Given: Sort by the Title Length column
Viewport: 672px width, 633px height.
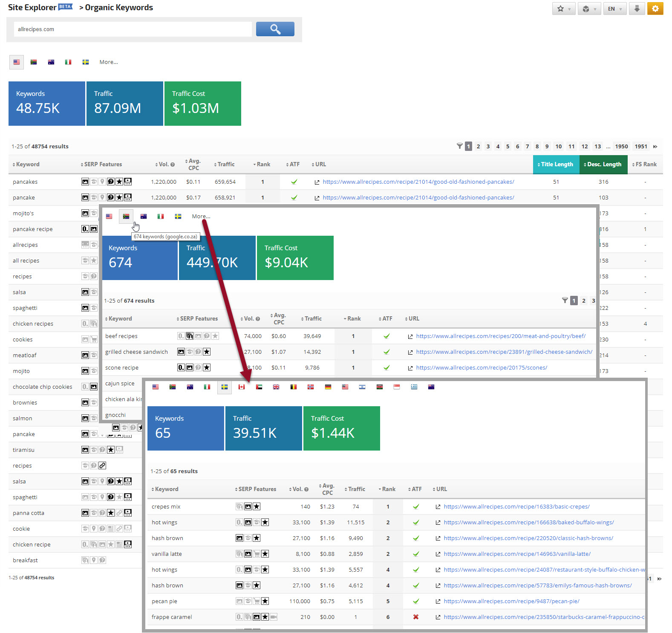Looking at the screenshot, I should click(556, 165).
